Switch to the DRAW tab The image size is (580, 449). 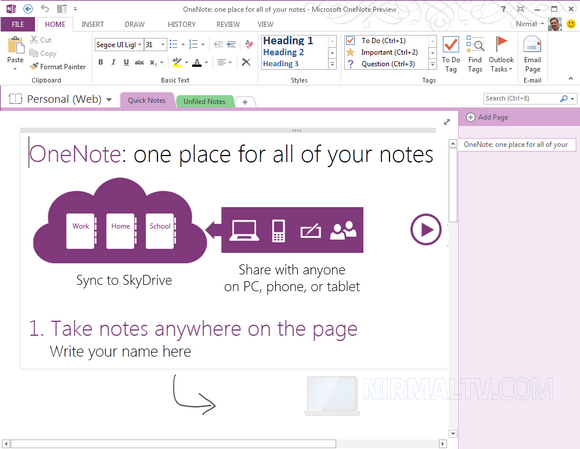click(135, 24)
